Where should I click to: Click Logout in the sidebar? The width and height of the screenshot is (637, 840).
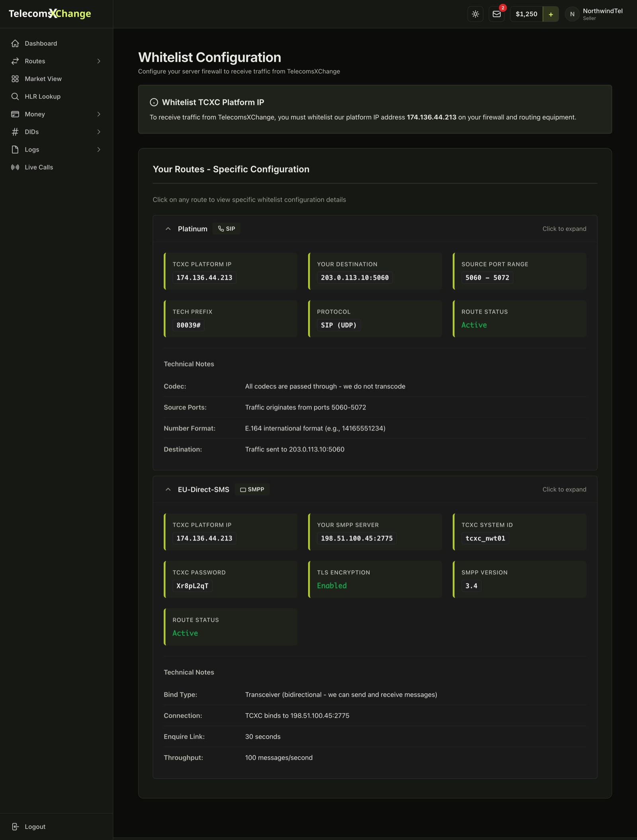coord(56,826)
